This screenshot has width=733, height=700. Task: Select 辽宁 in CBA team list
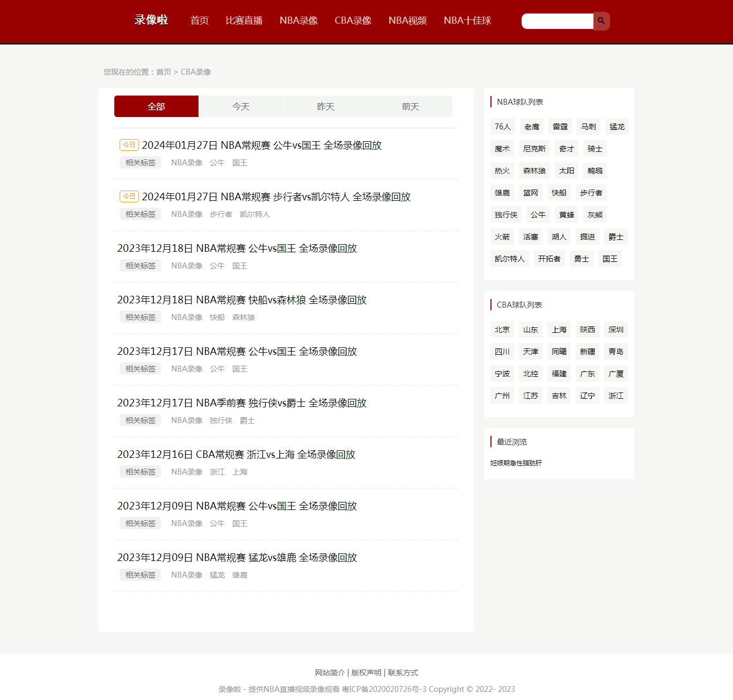click(x=587, y=396)
